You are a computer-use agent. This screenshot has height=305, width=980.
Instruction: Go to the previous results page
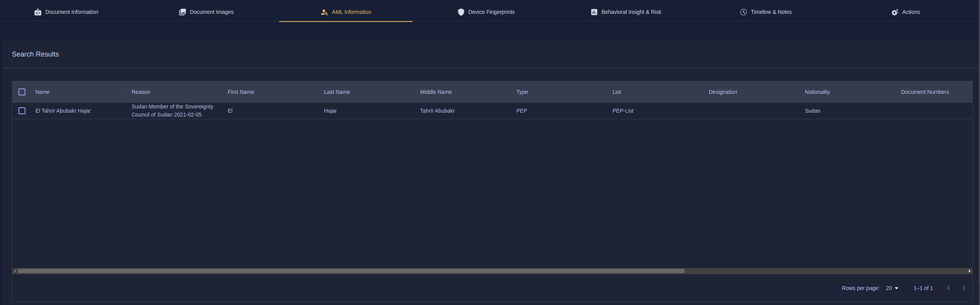pyautogui.click(x=948, y=288)
